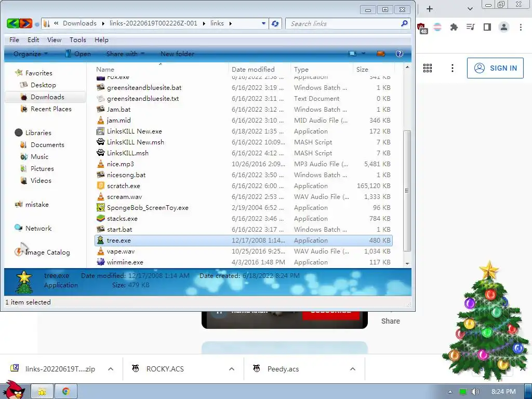The width and height of the screenshot is (532, 399).
Task: Open the Help menu
Action: (101, 39)
